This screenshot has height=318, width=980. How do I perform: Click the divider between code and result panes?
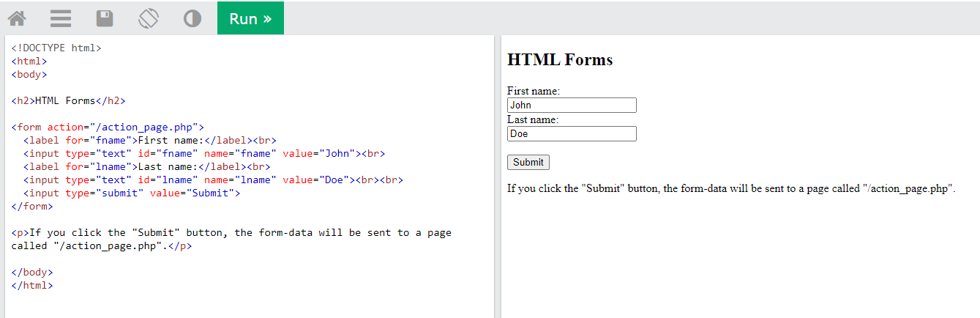pos(498,176)
